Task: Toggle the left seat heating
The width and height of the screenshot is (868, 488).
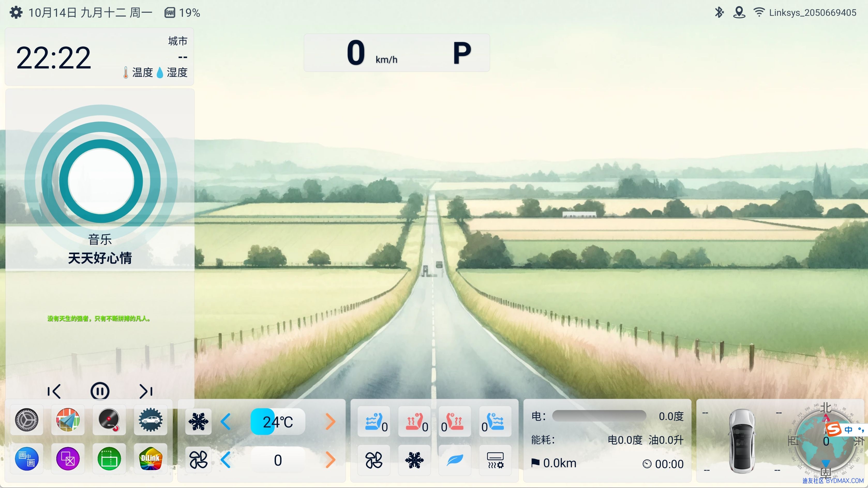Action: pyautogui.click(x=414, y=421)
